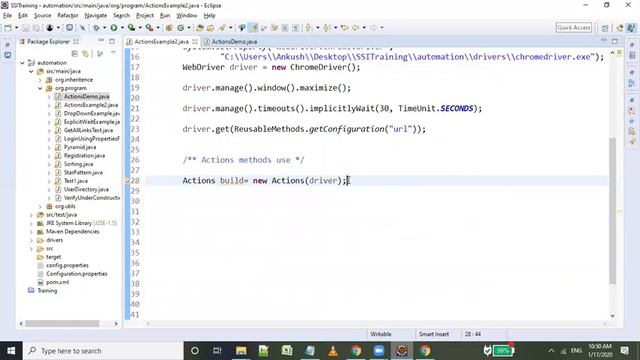The height and width of the screenshot is (360, 640).
Task: Expand the org.utils package
Action: click(x=40, y=207)
